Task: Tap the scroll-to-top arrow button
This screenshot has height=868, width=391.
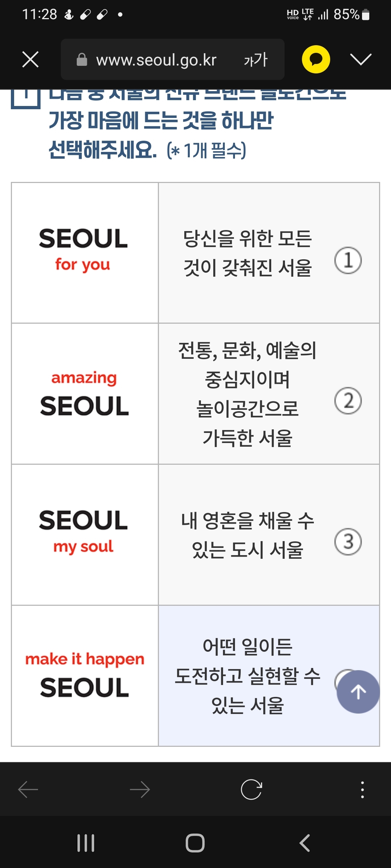Action: pyautogui.click(x=358, y=692)
